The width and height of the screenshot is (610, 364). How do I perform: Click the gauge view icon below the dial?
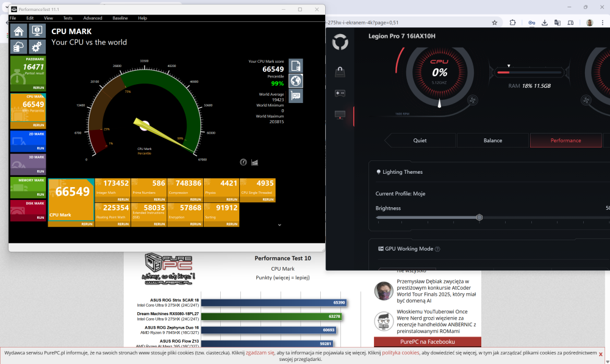point(243,162)
